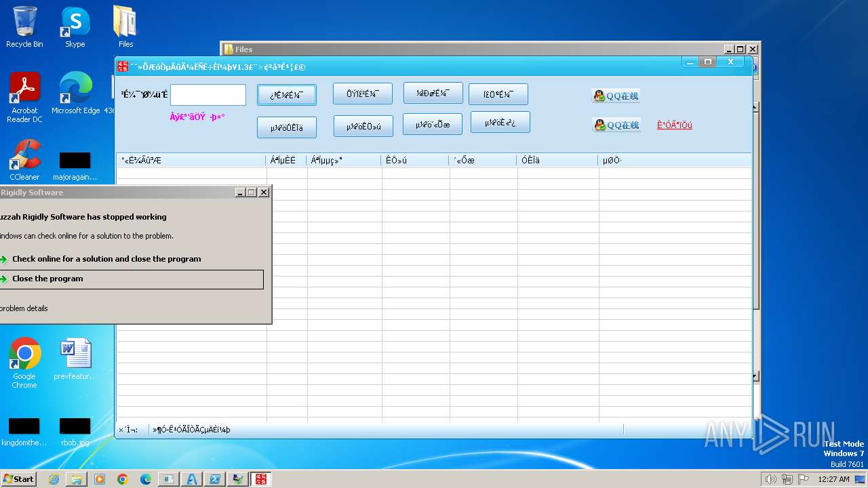868x488 pixels.
Task: Open Internet Explorer from the taskbar
Action: click(x=54, y=479)
